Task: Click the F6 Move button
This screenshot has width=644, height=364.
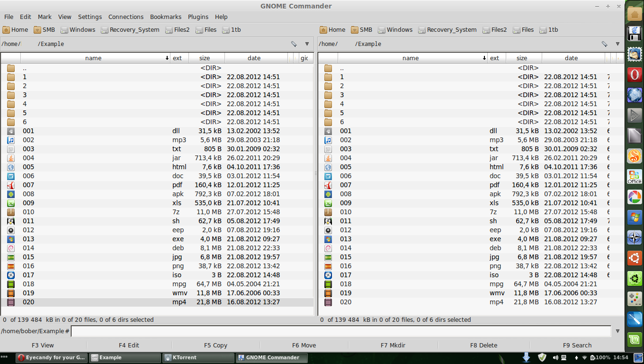Action: pos(304,345)
